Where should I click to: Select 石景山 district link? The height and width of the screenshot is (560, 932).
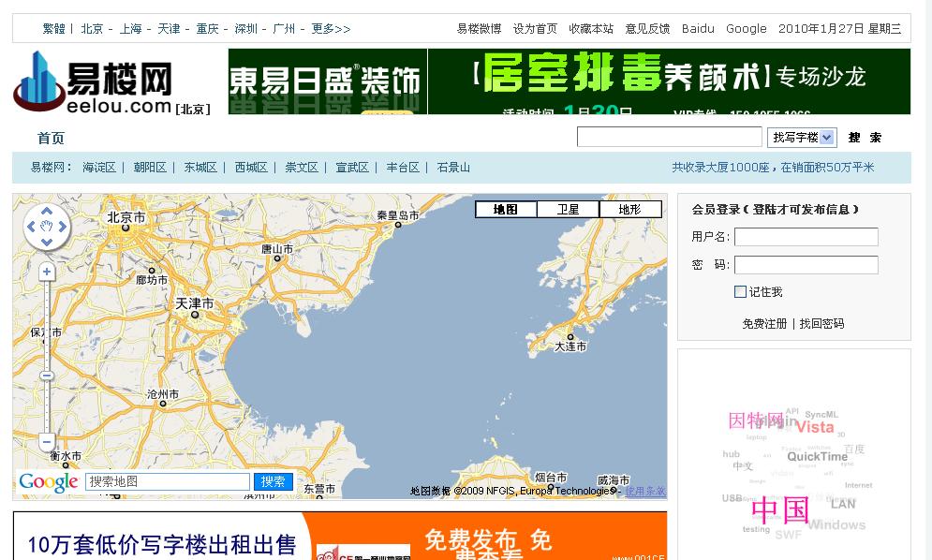coord(453,168)
